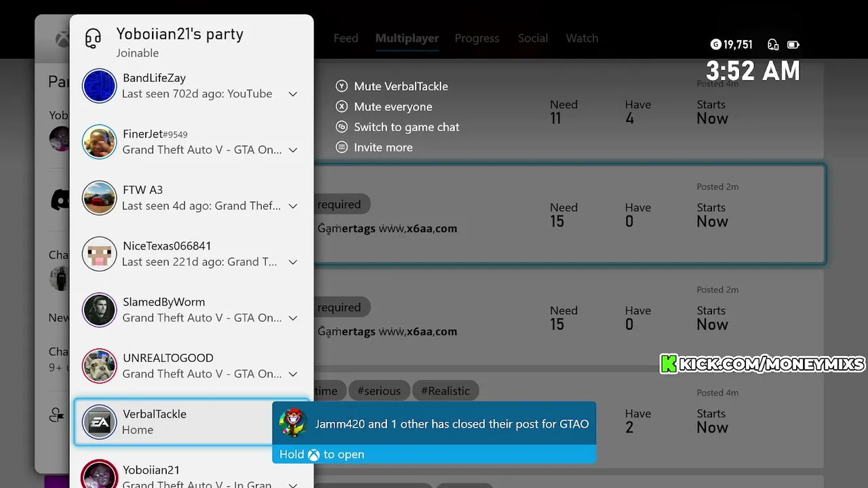
Task: Open the Watch tab
Action: [x=582, y=38]
